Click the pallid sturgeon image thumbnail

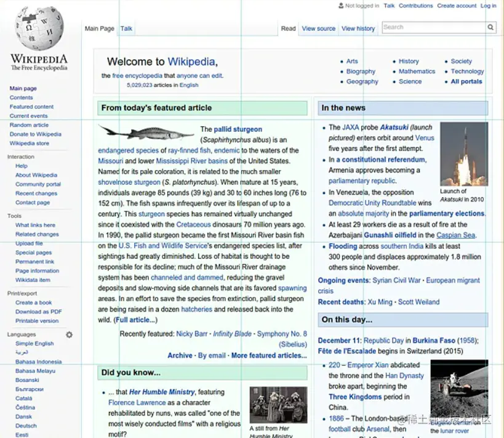point(145,132)
